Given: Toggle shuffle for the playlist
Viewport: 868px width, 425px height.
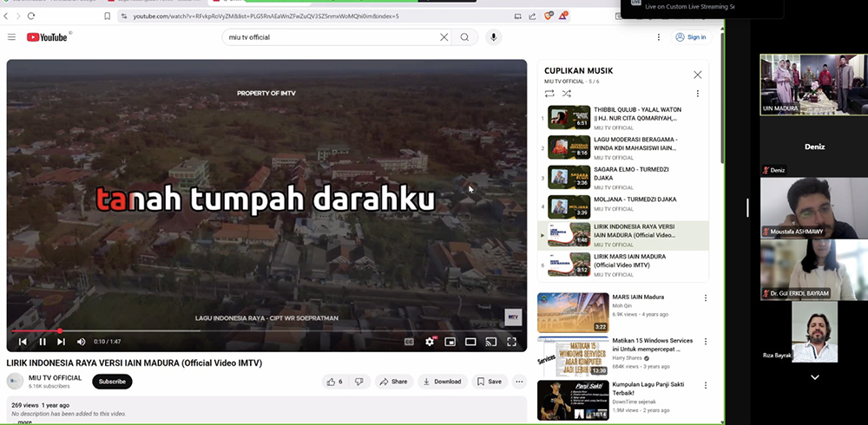Looking at the screenshot, I should [x=567, y=94].
